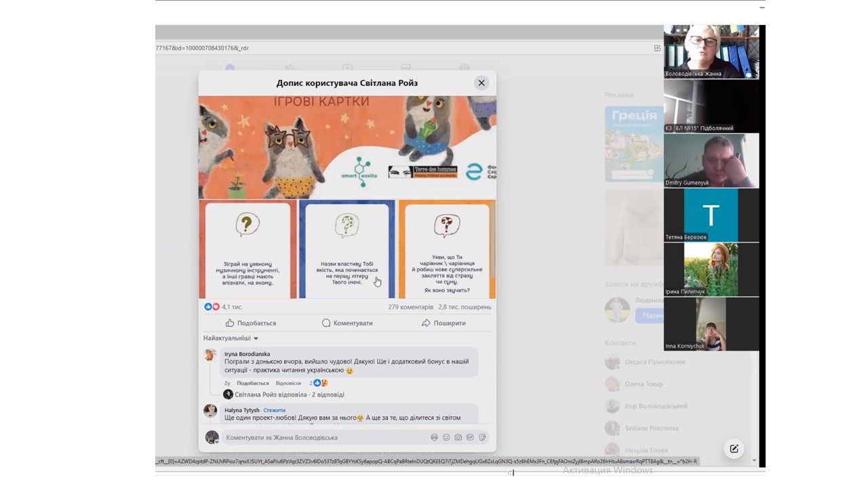This screenshot has height=488, width=868.
Task: Open the Ігрові картки banner image
Action: (x=347, y=147)
